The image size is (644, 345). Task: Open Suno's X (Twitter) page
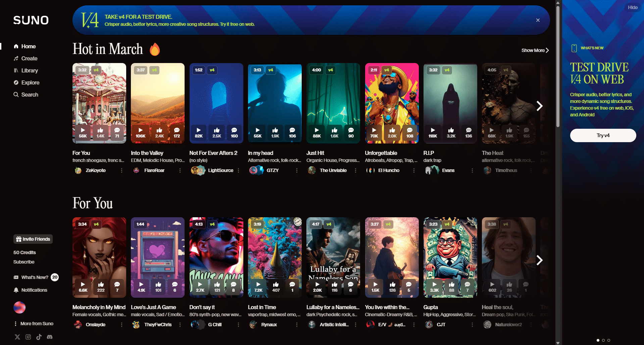[x=17, y=337]
